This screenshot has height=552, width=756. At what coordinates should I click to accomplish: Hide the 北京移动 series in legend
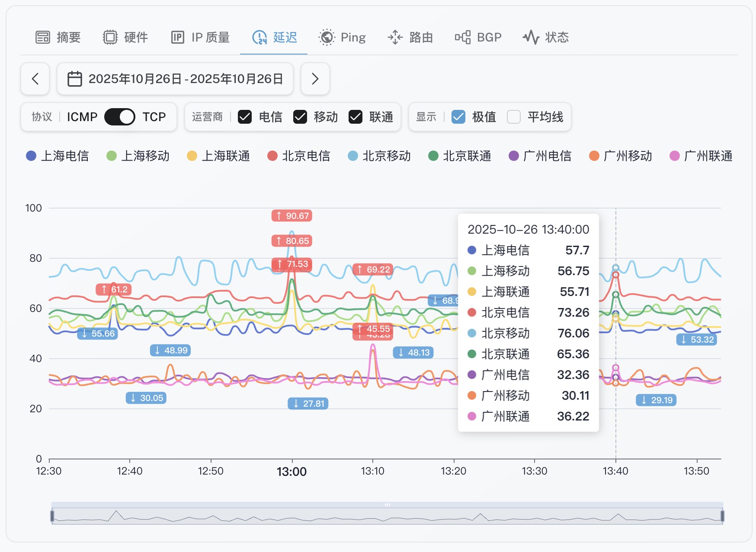379,156
